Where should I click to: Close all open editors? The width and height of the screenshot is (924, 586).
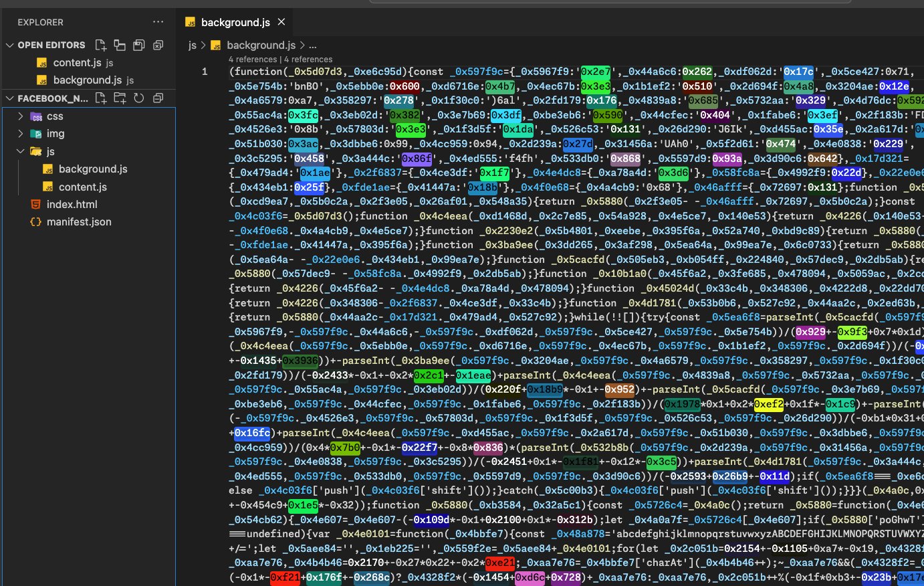(158, 45)
